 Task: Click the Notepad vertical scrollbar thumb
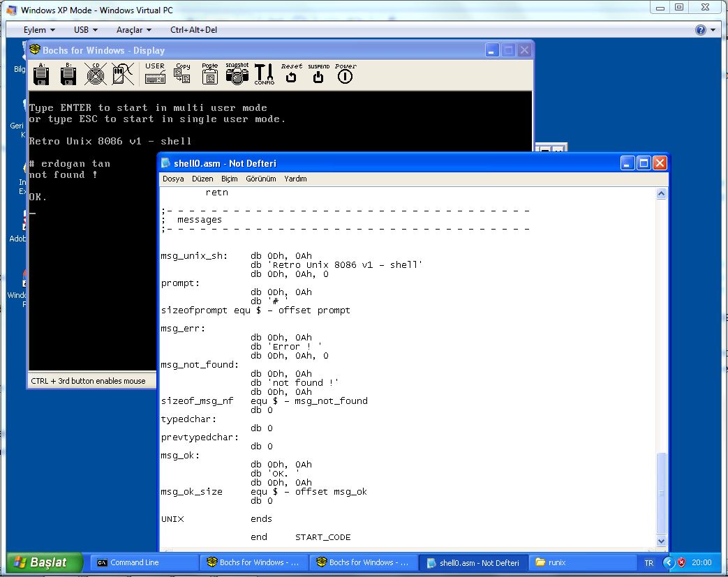point(662,493)
